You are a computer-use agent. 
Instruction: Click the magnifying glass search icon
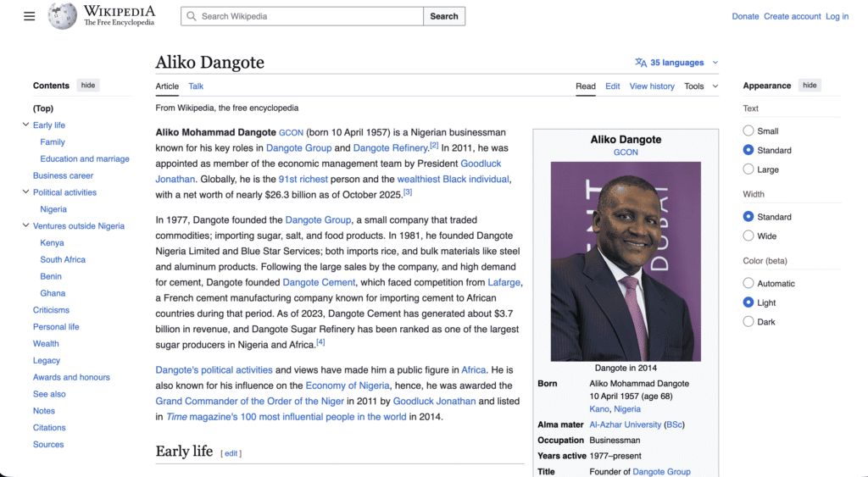(x=192, y=16)
